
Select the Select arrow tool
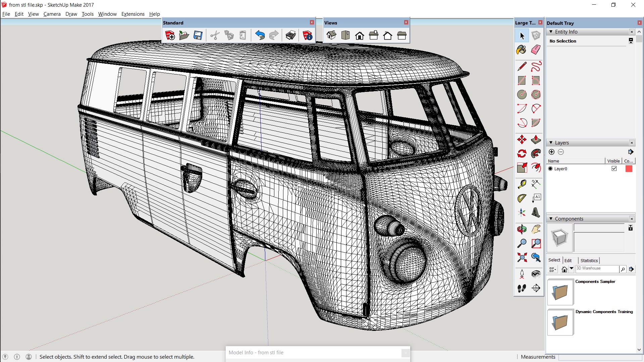[522, 36]
